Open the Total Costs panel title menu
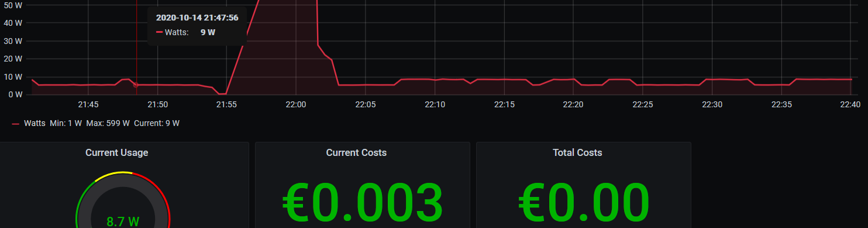Screen dimensions: 868x228 click(x=577, y=152)
